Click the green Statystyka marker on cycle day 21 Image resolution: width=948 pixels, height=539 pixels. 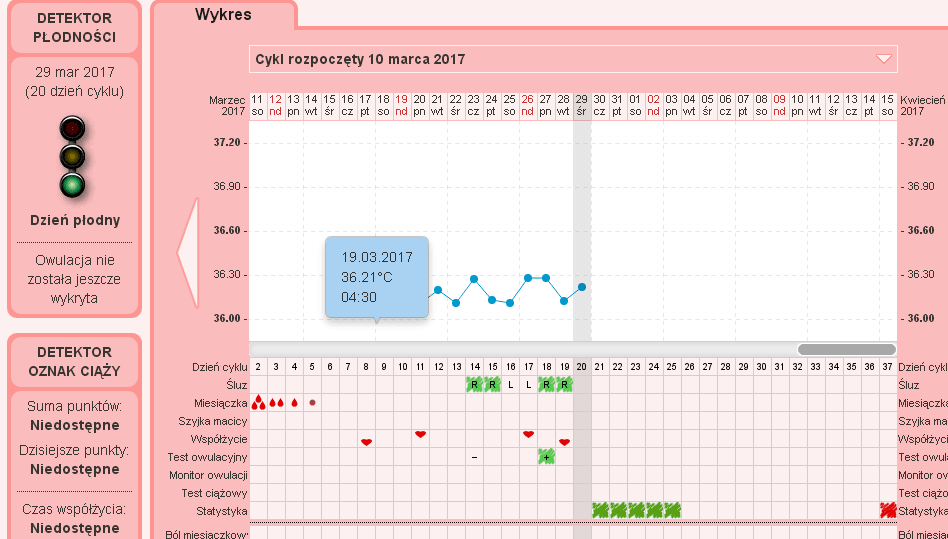point(600,510)
